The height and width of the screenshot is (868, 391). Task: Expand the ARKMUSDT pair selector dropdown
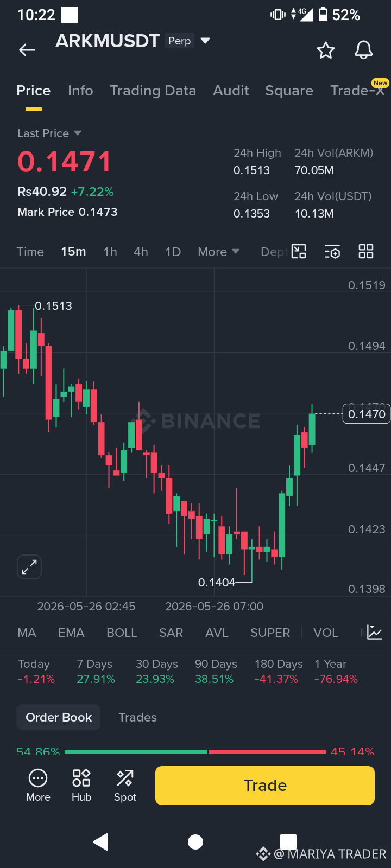pyautogui.click(x=205, y=41)
